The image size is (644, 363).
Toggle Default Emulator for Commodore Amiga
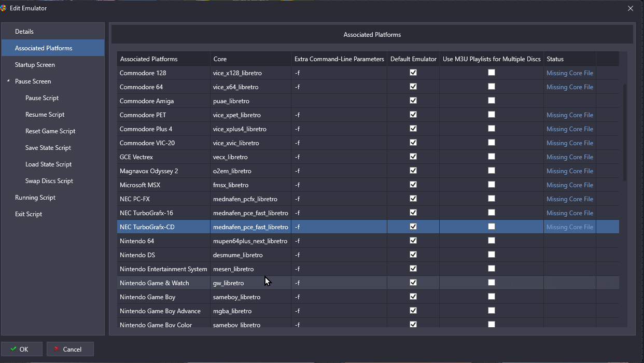[413, 101]
